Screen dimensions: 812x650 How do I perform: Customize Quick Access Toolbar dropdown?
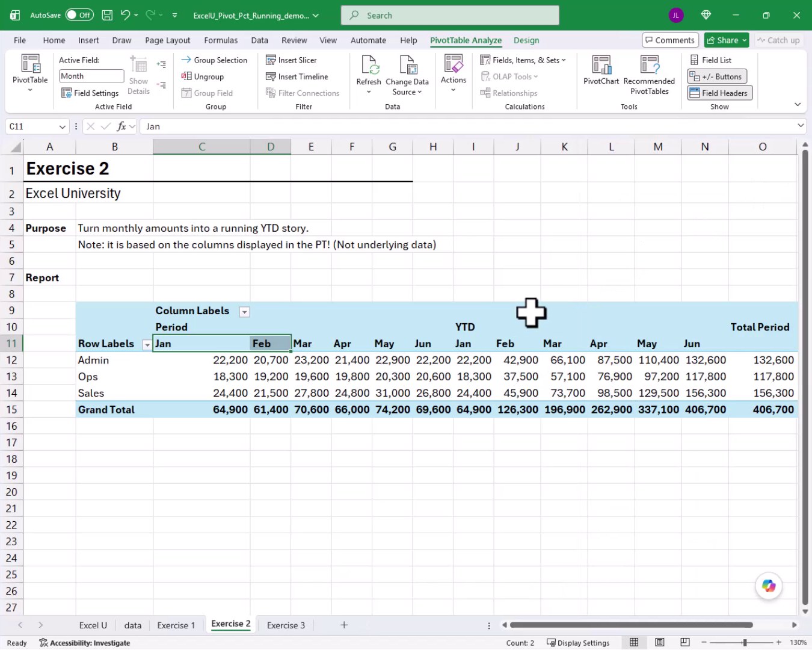point(174,15)
